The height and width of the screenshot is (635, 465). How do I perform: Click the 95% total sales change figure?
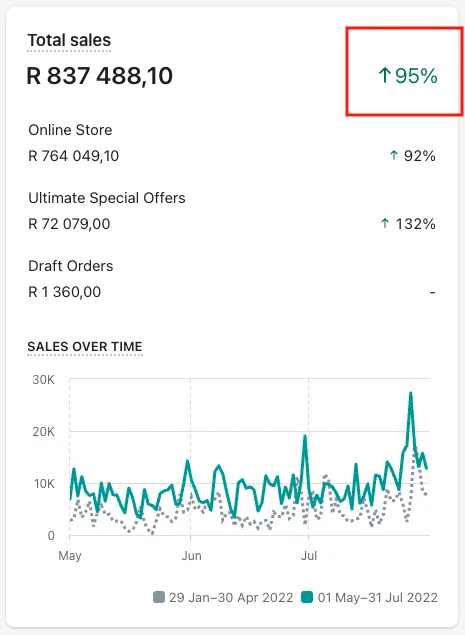point(416,76)
